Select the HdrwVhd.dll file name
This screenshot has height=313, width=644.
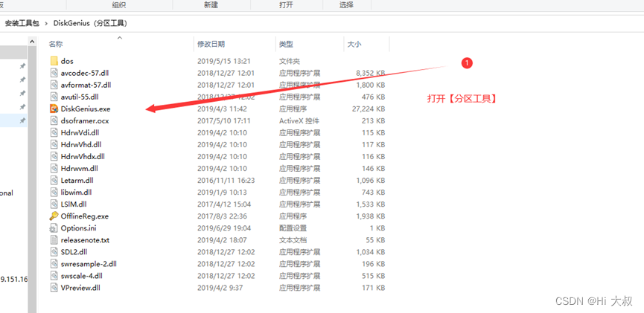81,144
